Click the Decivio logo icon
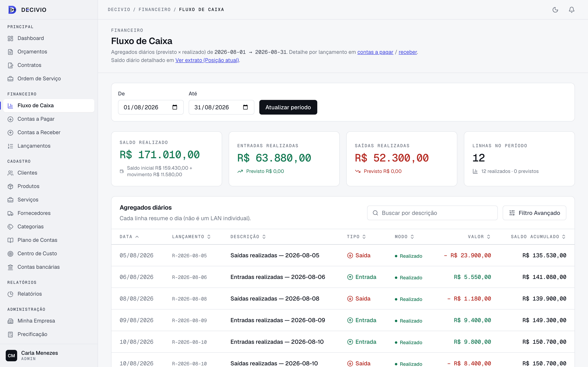This screenshot has height=367, width=588. tap(12, 10)
